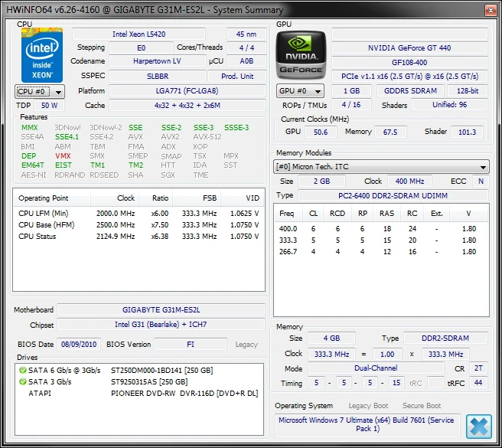Click the BIOS date 08/09/2010 field
Viewport: 502px width, 448px height.
(x=79, y=345)
